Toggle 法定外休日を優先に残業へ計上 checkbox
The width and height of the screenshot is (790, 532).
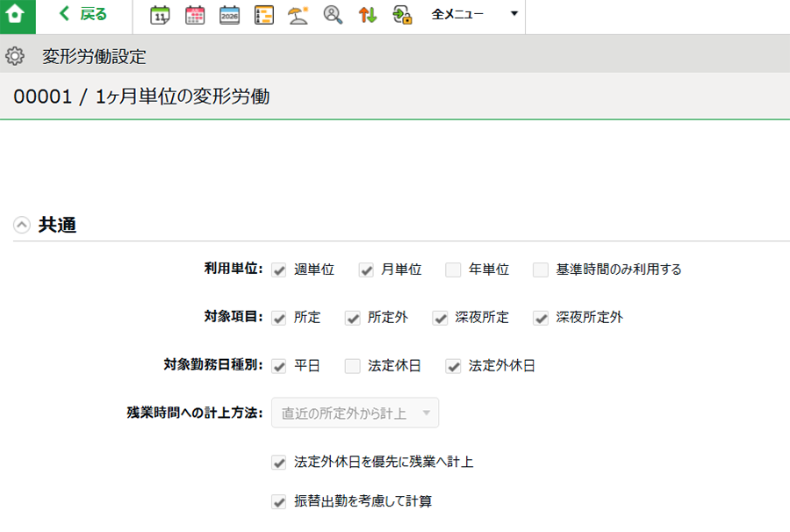(x=278, y=462)
